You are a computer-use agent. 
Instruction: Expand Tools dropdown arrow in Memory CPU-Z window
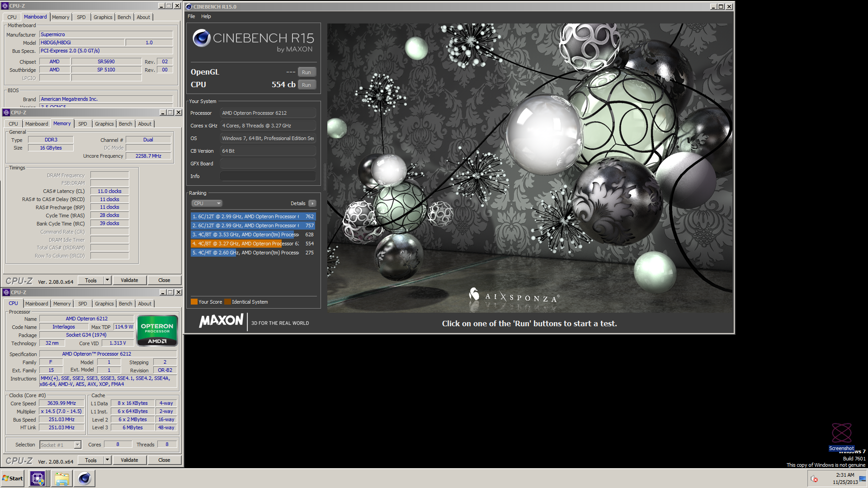tap(107, 280)
